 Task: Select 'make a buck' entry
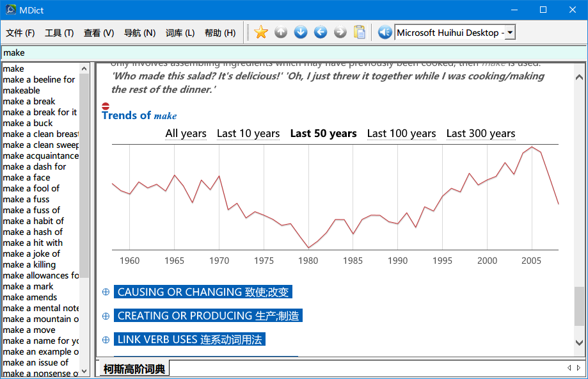(28, 123)
